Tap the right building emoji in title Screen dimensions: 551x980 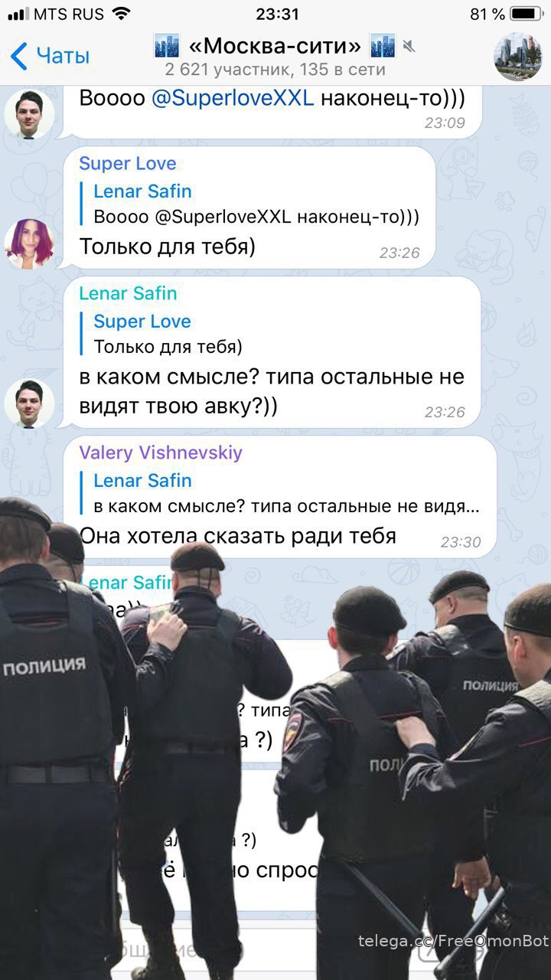383,47
